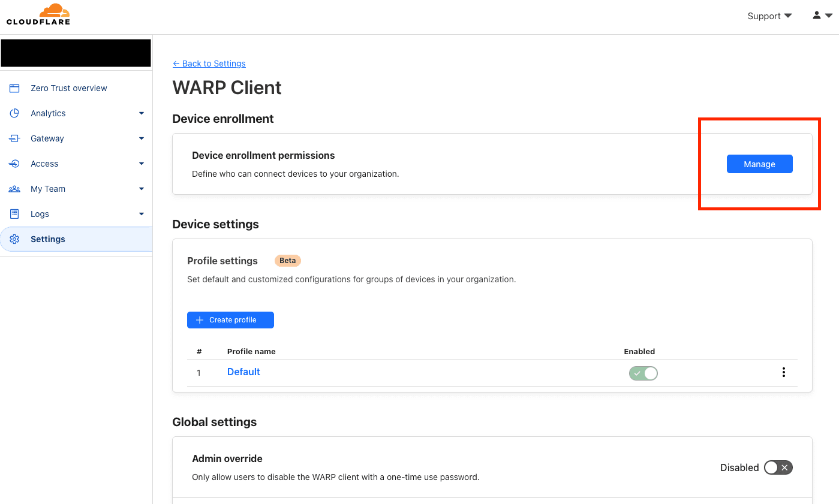
Task: Click the Disabled label for Admin override
Action: click(739, 467)
